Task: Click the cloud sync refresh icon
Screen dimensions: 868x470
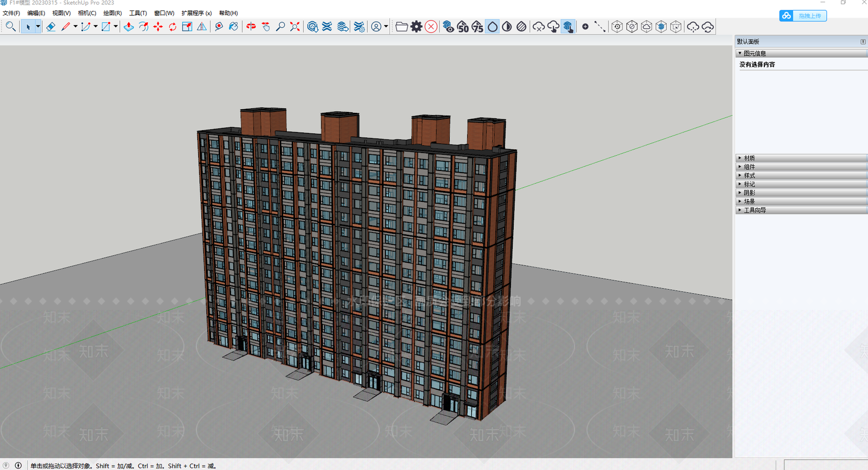Action: (707, 27)
